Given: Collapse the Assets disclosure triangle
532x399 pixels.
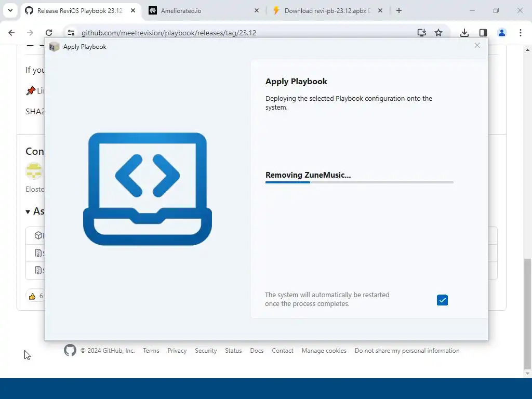Looking at the screenshot, I should 28,212.
